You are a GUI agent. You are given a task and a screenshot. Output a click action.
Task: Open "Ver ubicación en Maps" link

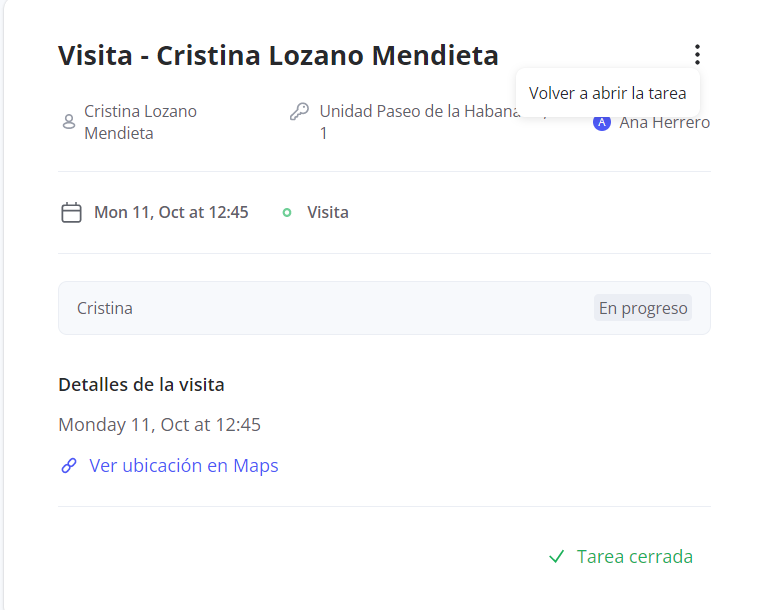click(183, 466)
